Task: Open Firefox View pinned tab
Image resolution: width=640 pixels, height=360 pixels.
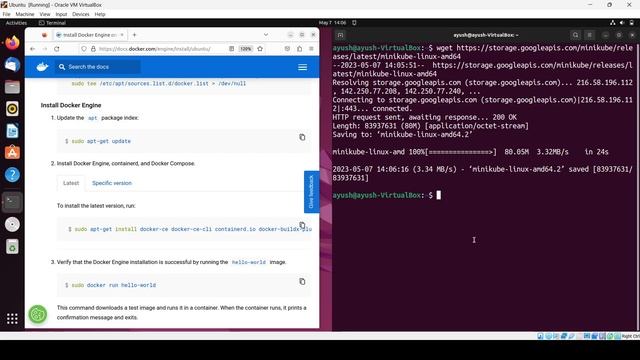Action: (x=44, y=35)
